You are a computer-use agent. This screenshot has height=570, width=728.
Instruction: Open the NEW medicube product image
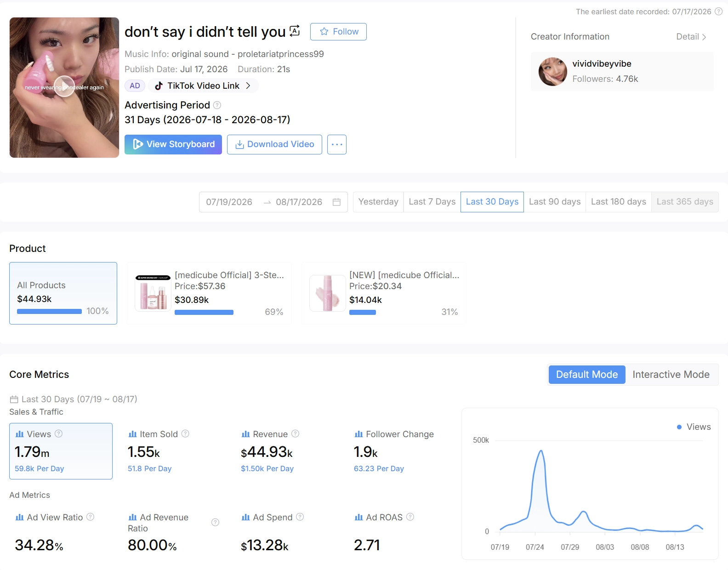(x=328, y=293)
